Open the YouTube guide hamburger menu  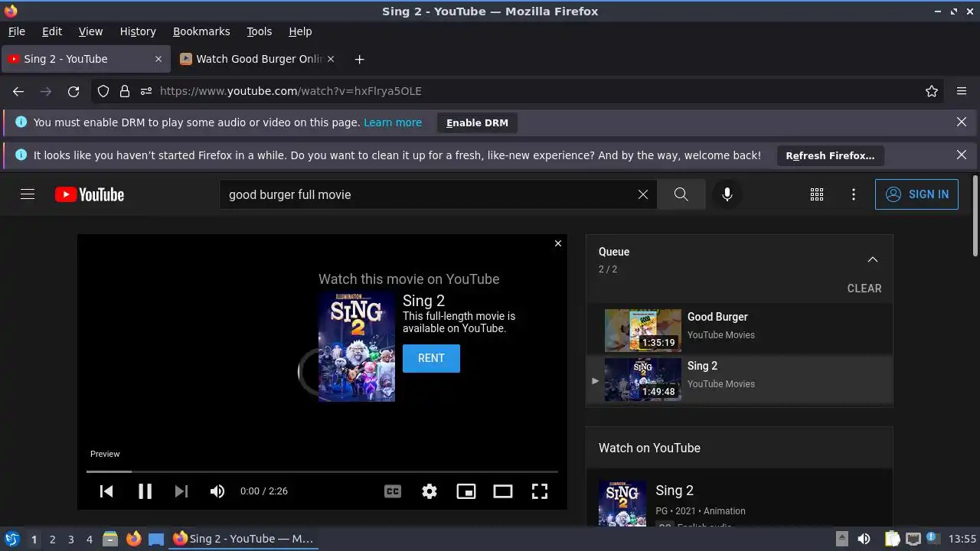coord(28,194)
